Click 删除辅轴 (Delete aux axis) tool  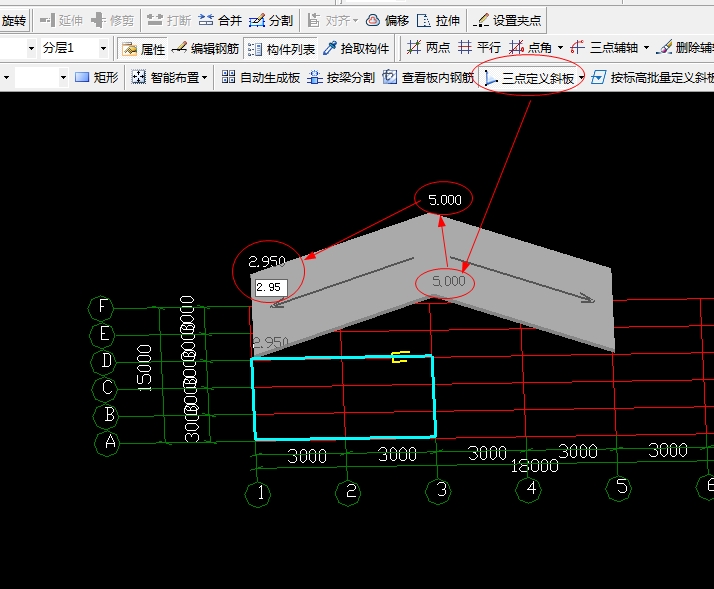tap(685, 47)
